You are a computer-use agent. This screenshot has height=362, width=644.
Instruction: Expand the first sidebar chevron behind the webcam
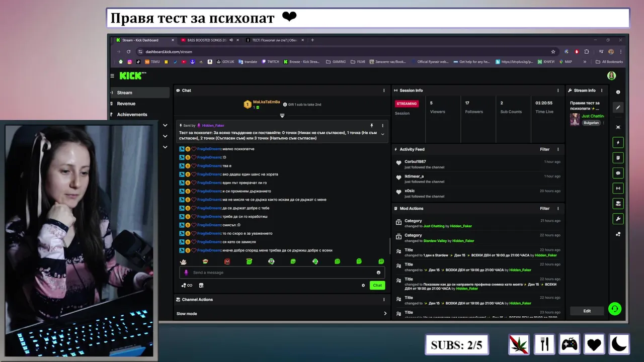click(x=165, y=125)
